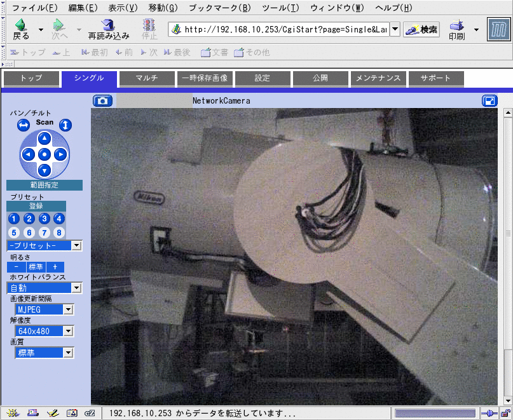Switch to the マルチ tab
This screenshot has height=420, width=513.
pos(147,79)
